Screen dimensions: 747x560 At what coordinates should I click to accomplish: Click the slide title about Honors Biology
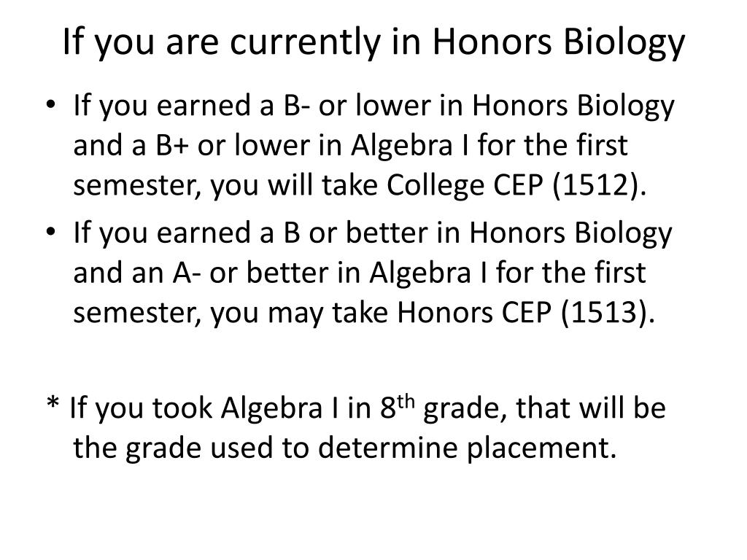[373, 42]
